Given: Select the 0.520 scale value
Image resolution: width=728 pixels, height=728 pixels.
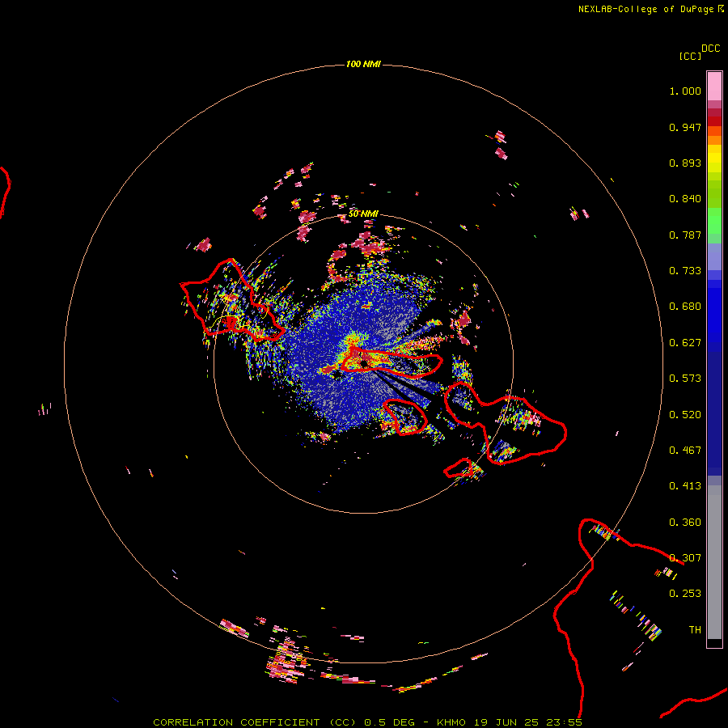Looking at the screenshot, I should click(685, 415).
